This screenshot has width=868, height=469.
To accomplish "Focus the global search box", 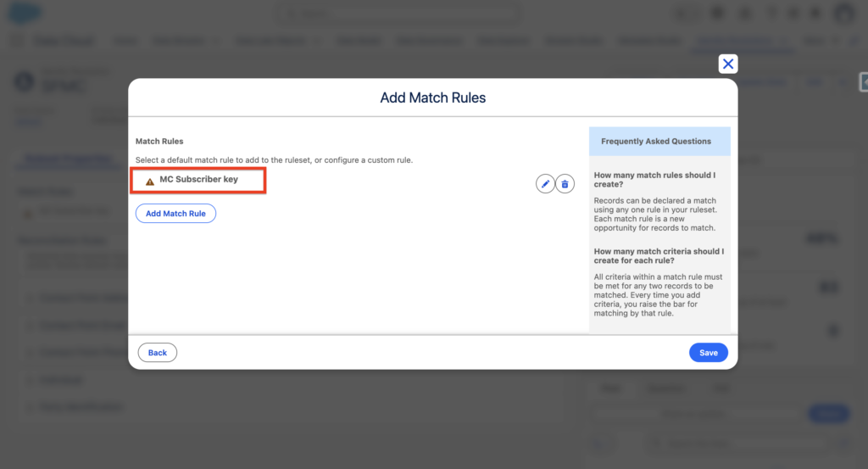I will pyautogui.click(x=398, y=14).
